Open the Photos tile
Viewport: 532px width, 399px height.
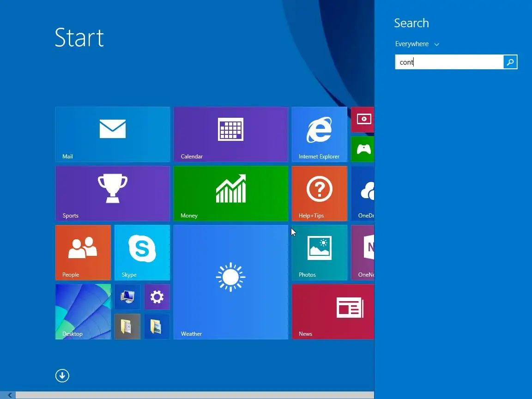(319, 253)
